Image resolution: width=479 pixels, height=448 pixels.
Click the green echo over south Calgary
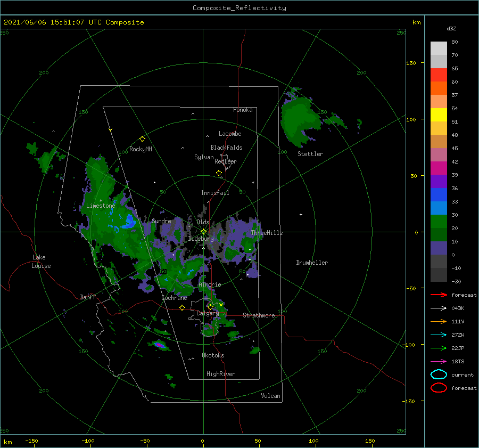210,331
